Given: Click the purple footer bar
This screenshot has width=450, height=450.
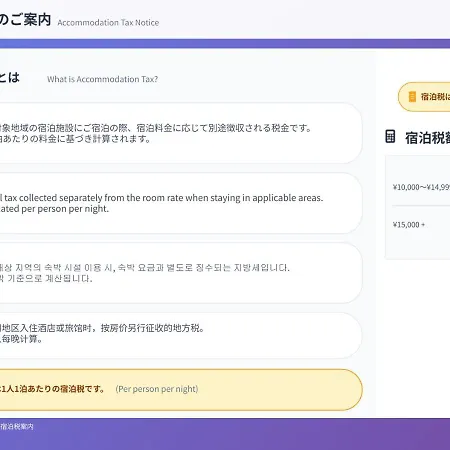Looking at the screenshot, I should coord(225,434).
